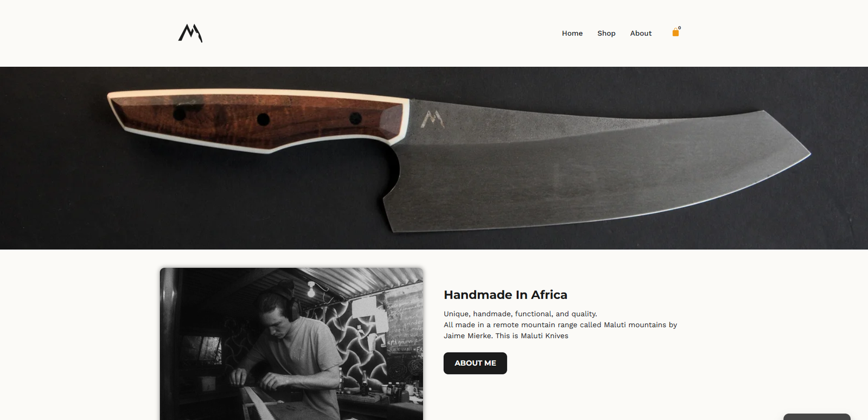Screen dimensions: 868x420
Task: Click the engraved M mark on blade
Action: (x=432, y=119)
